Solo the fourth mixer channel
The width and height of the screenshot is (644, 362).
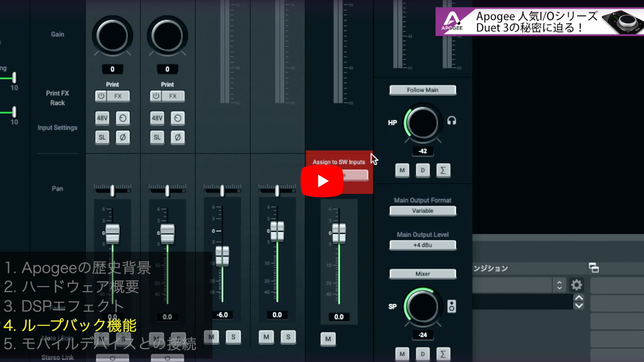coord(288,337)
